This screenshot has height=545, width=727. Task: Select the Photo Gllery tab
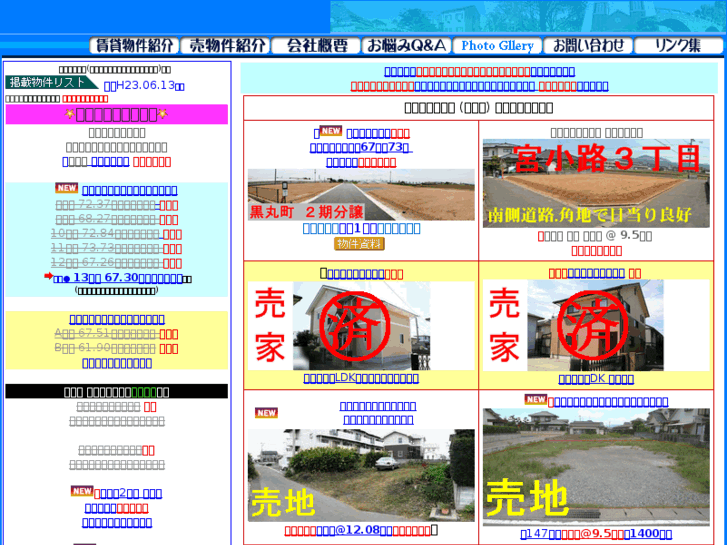(x=497, y=45)
